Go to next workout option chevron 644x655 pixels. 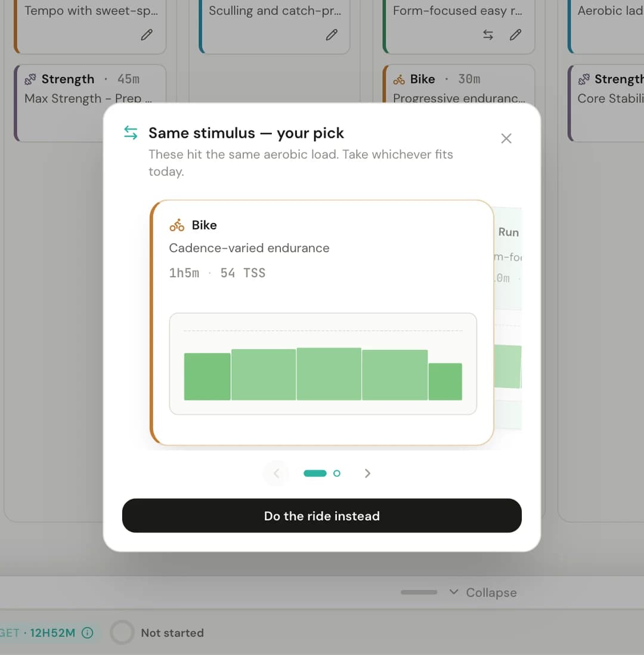(x=367, y=473)
